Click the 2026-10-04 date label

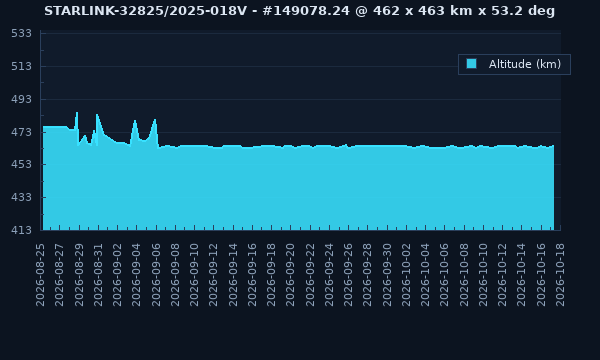[425, 275]
